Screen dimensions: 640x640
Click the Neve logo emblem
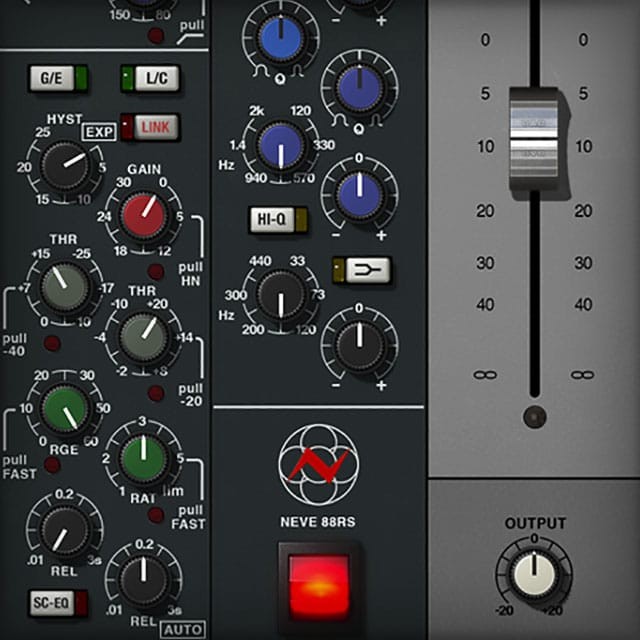318,463
